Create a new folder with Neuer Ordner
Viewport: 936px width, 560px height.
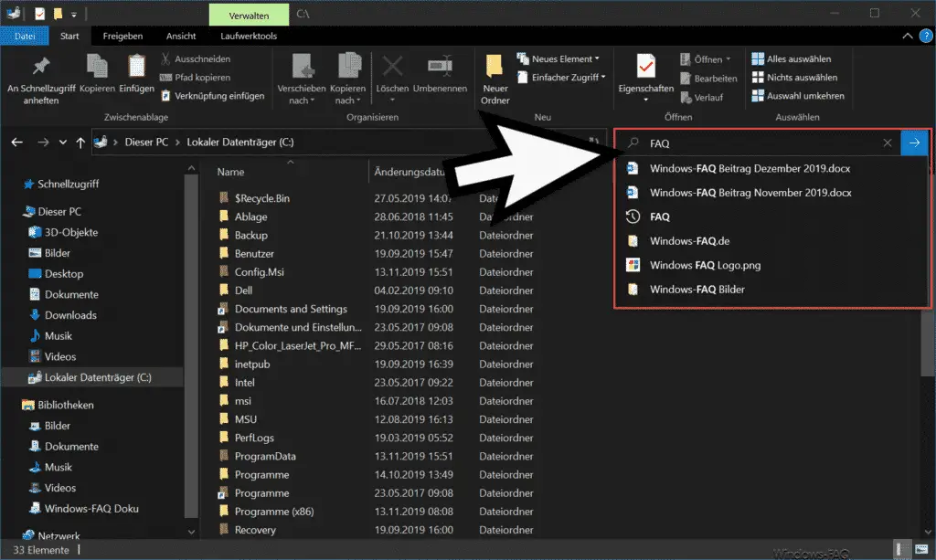pyautogui.click(x=495, y=79)
